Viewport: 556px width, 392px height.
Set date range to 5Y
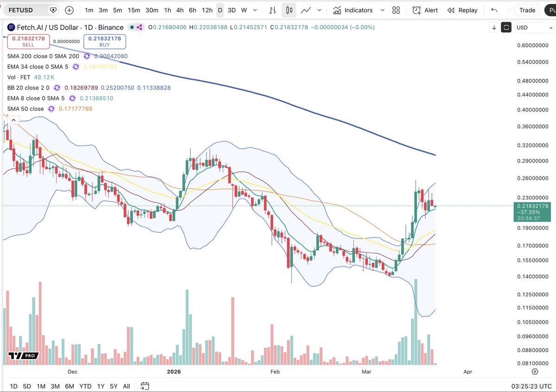click(x=114, y=386)
